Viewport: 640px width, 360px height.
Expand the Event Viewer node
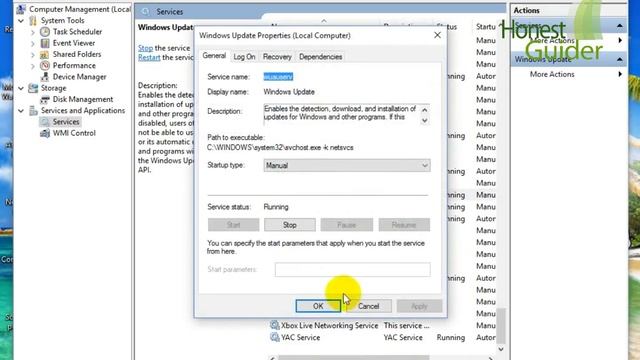tap(33, 43)
